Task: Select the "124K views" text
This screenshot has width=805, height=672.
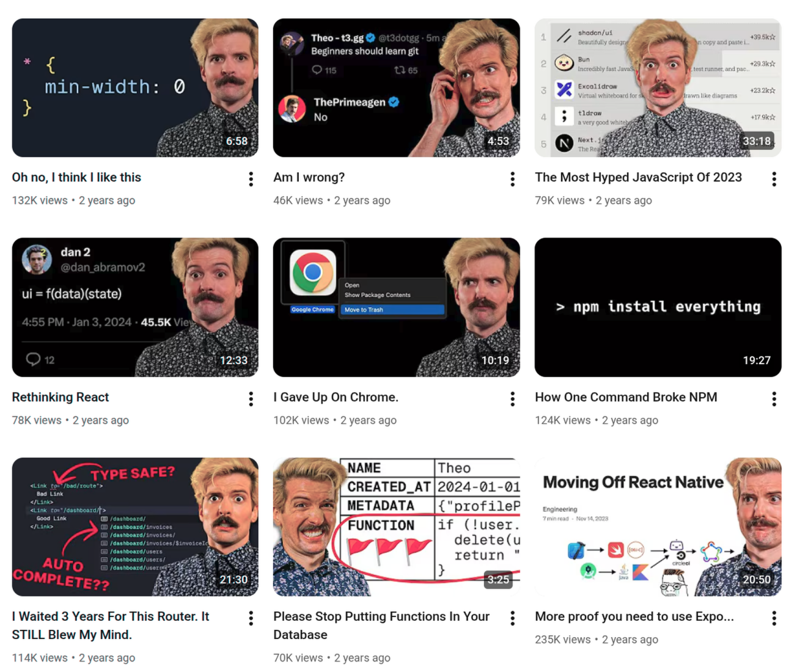Action: point(563,420)
